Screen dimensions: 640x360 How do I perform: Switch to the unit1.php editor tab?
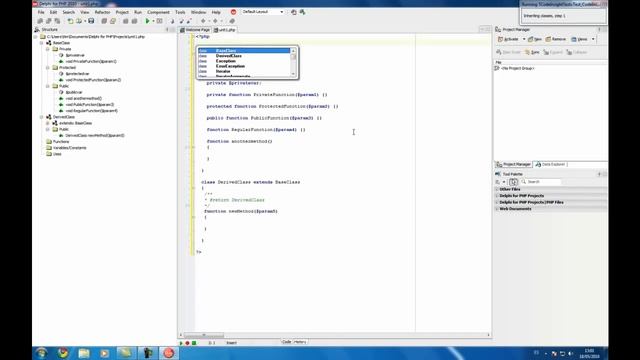(225, 30)
